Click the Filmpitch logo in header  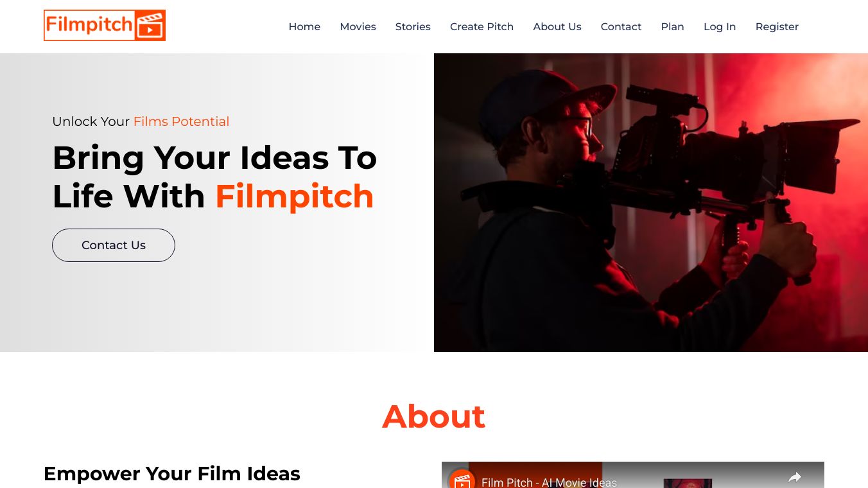tap(105, 26)
